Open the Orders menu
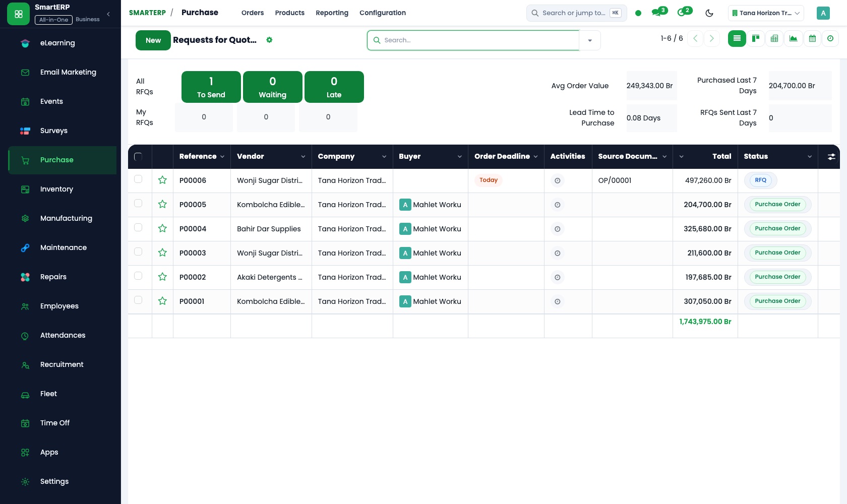The height and width of the screenshot is (504, 847). 253,13
